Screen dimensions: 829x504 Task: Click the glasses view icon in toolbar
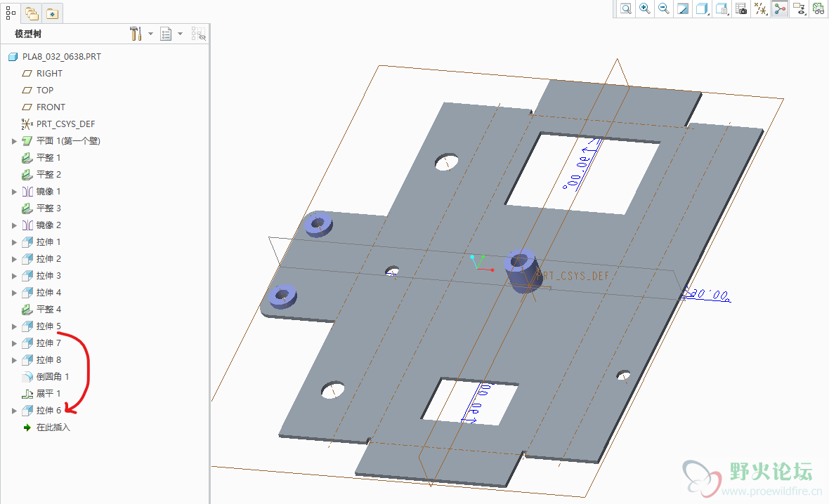(x=818, y=8)
